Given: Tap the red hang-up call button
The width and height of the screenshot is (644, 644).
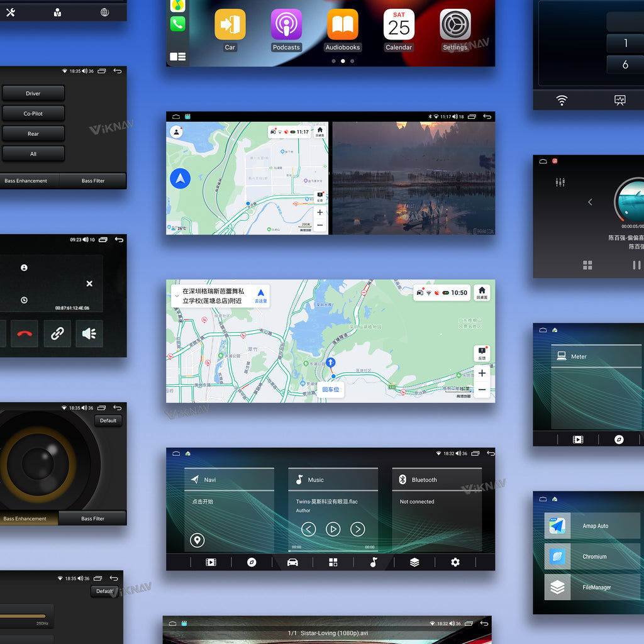Looking at the screenshot, I should tap(25, 333).
